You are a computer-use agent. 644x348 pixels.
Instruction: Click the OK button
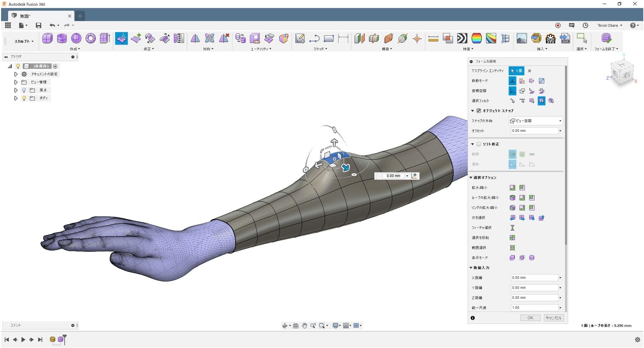(x=530, y=318)
